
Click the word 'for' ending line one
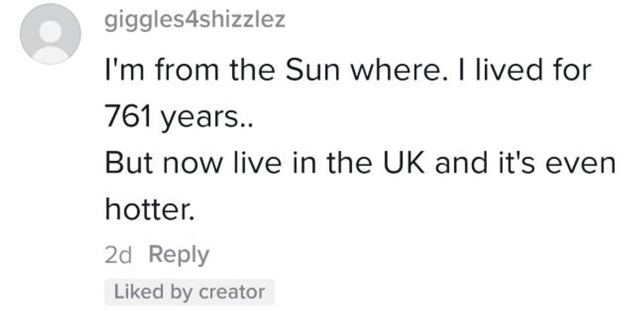tap(573, 69)
